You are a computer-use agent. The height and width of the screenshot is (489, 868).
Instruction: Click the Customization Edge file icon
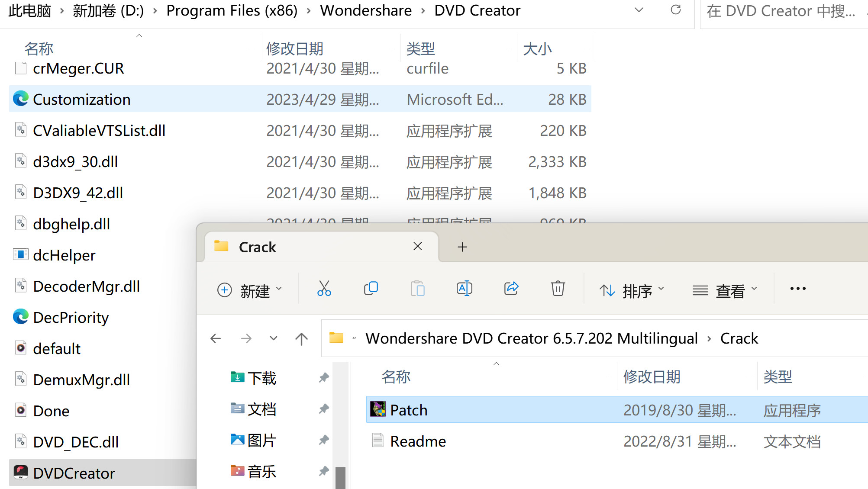(x=21, y=99)
